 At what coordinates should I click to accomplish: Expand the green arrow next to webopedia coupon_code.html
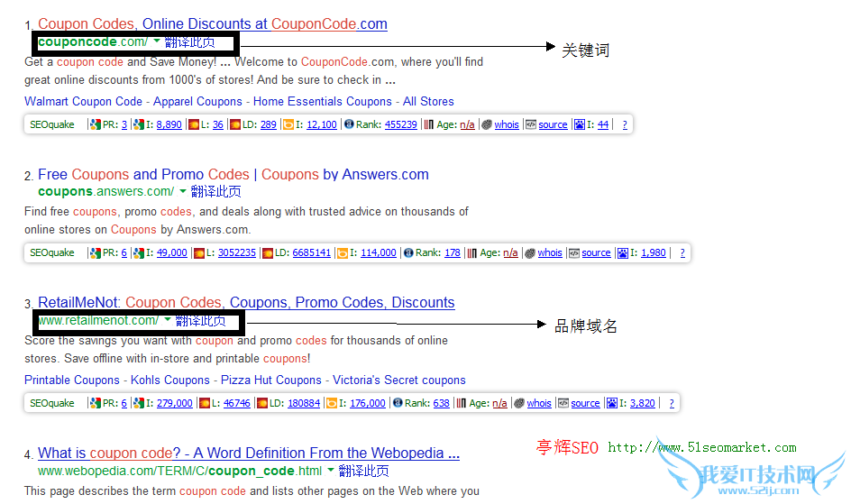[331, 471]
